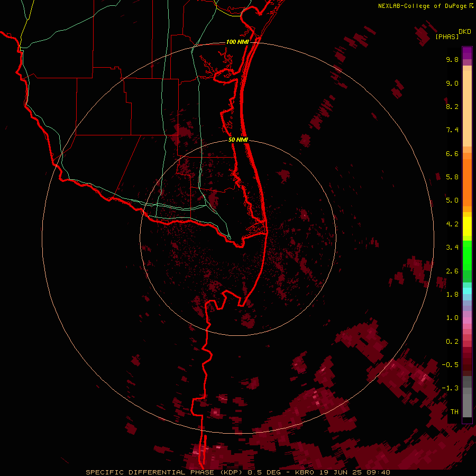Click the -0.5 scale value
The image size is (476, 476).
[x=450, y=365]
